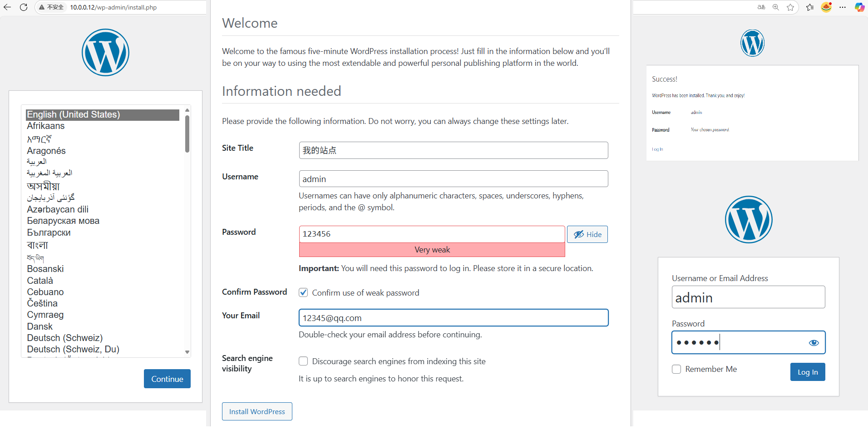Select Čeština in the language list
This screenshot has width=868, height=430.
click(42, 303)
